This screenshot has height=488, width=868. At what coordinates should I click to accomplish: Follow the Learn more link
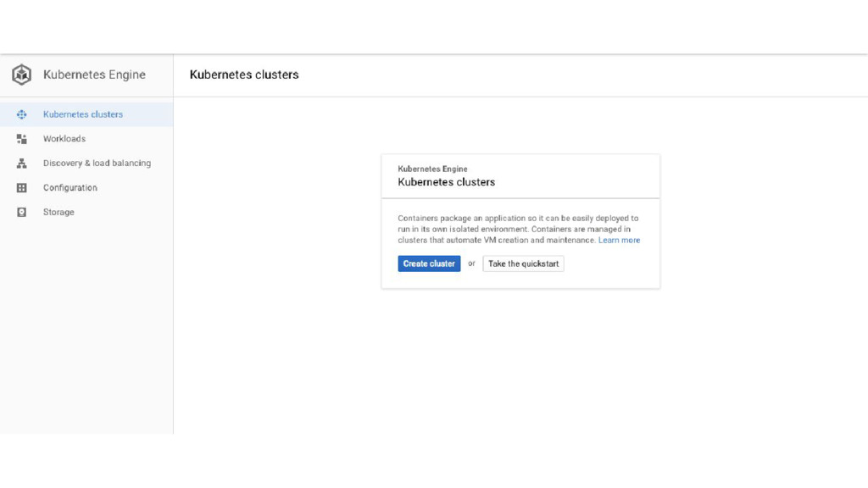coord(619,240)
